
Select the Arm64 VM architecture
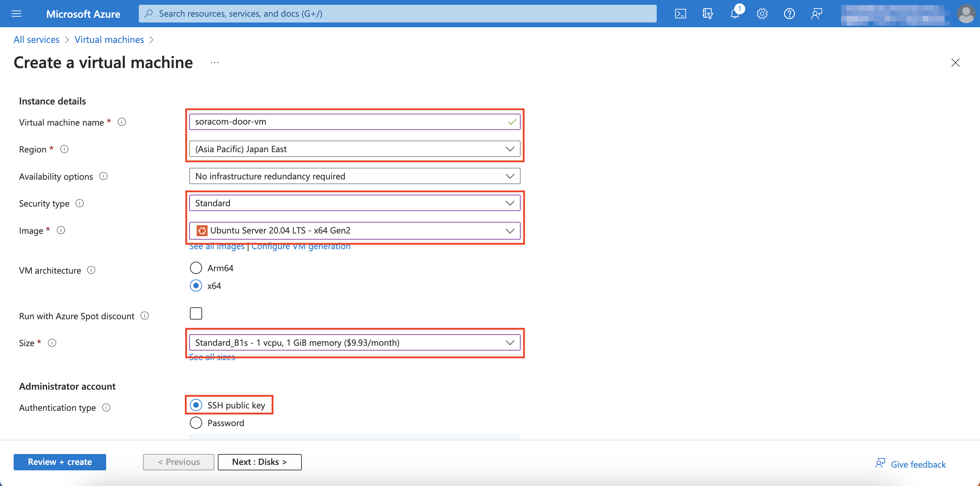(196, 268)
